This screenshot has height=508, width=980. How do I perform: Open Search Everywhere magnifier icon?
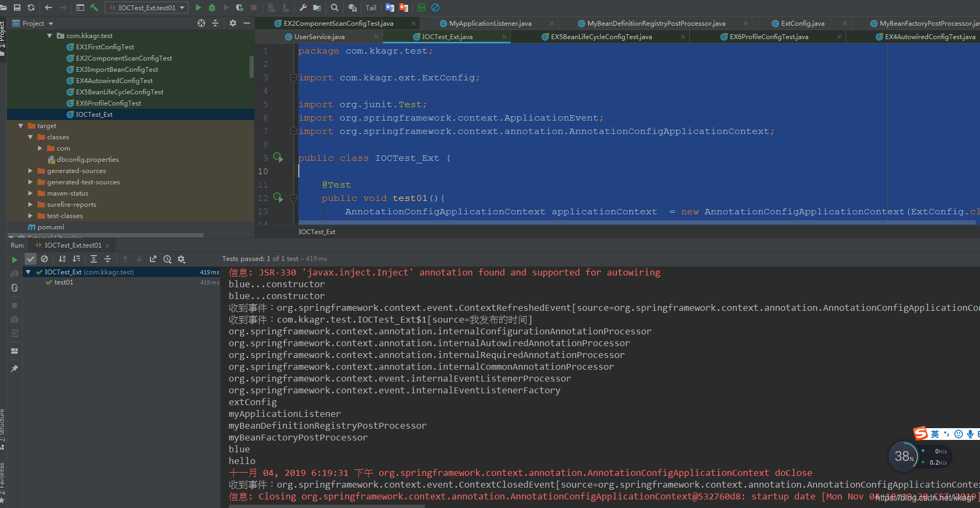pos(335,8)
